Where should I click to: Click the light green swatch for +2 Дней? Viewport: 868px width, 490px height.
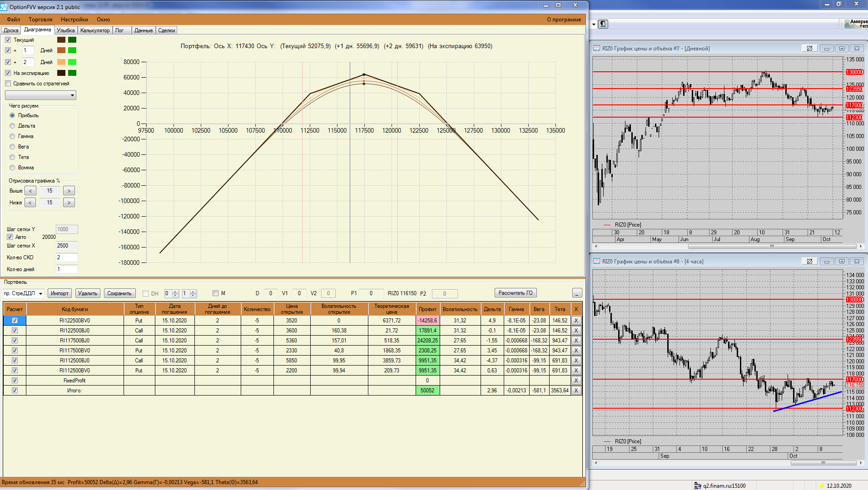pos(72,62)
